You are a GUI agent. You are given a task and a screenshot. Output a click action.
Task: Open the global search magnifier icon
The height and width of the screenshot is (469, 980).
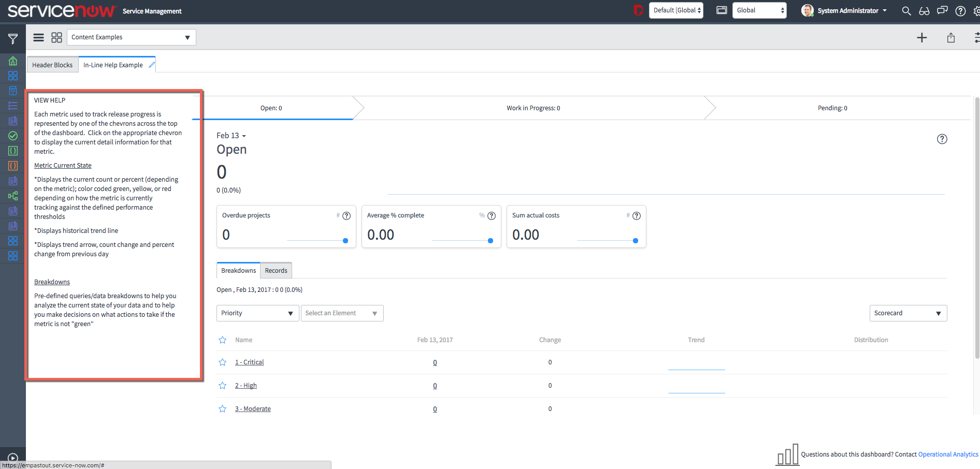tap(906, 10)
